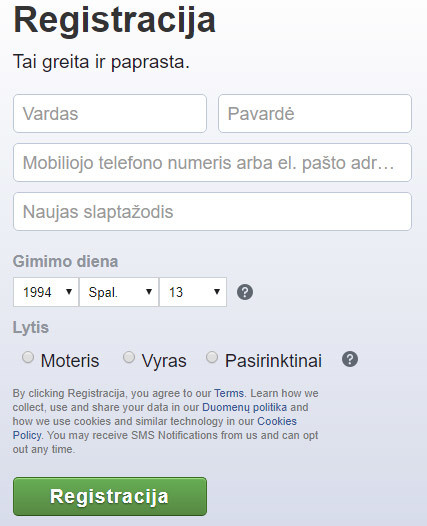Open the birth year dropdown showing 1994
The width and height of the screenshot is (427, 526).
(46, 292)
